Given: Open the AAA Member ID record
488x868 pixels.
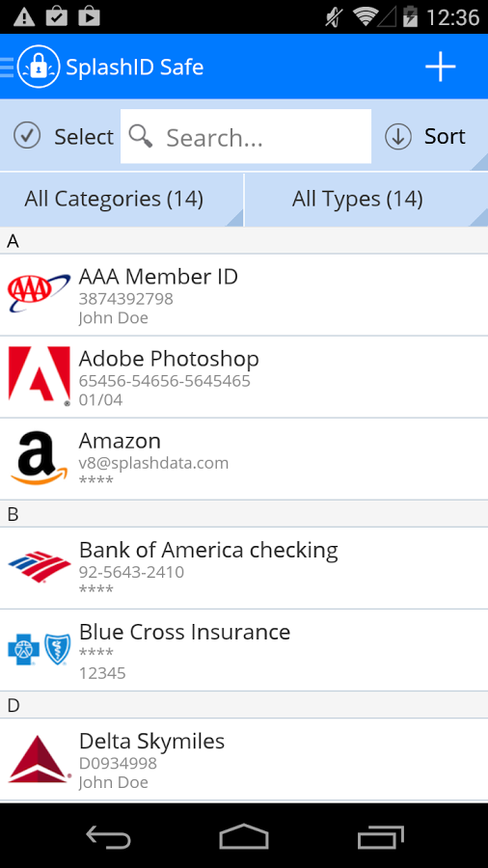Looking at the screenshot, I should click(x=244, y=294).
